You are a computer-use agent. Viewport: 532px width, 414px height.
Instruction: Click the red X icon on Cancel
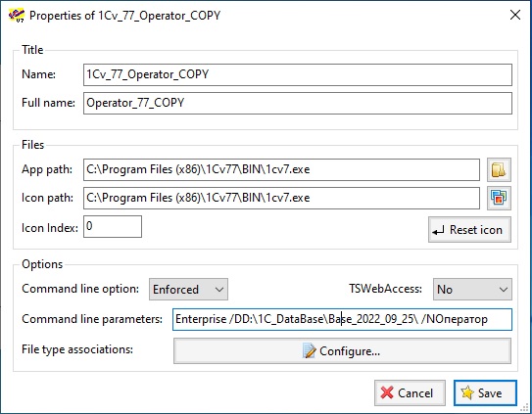(x=387, y=392)
